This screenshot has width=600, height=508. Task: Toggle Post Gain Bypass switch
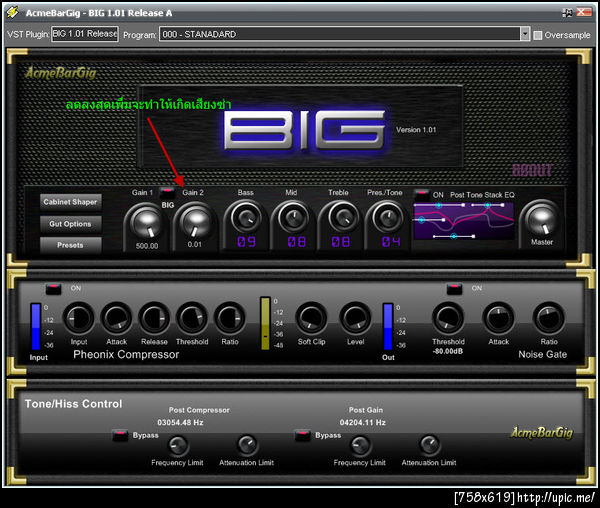click(x=303, y=435)
